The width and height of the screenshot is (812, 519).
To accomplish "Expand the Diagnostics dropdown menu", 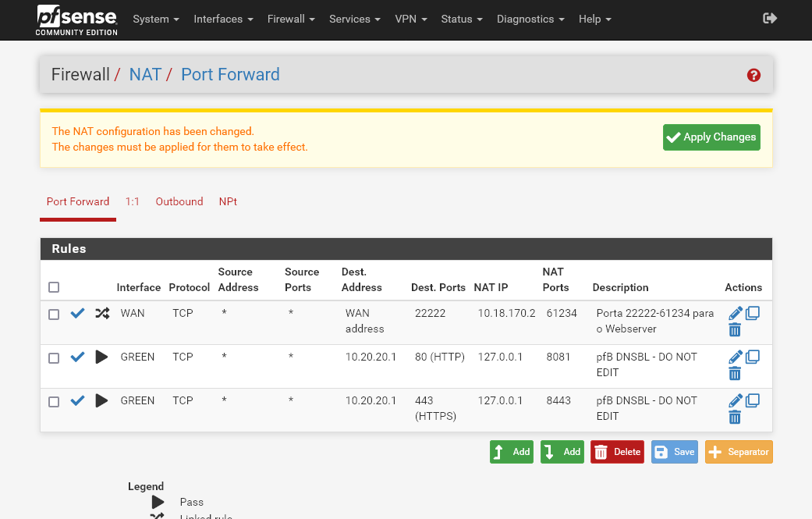I will click(530, 19).
